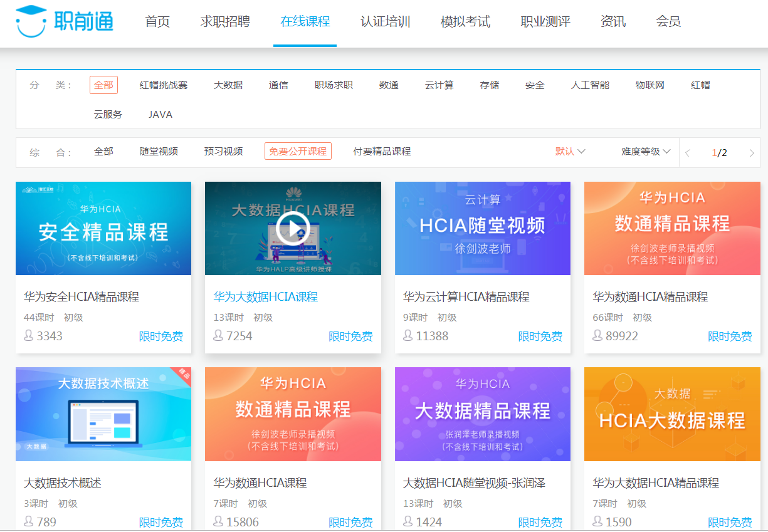
Task: Choose the 职场求职 category
Action: 334,85
